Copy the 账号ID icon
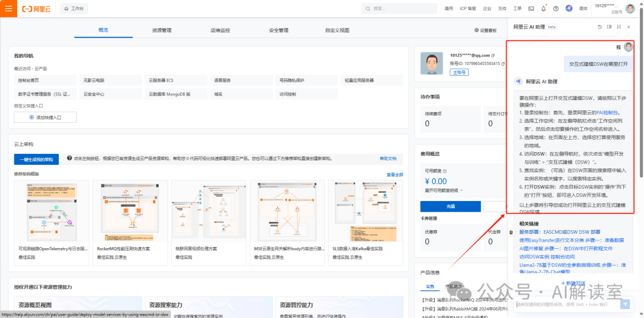 point(503,64)
